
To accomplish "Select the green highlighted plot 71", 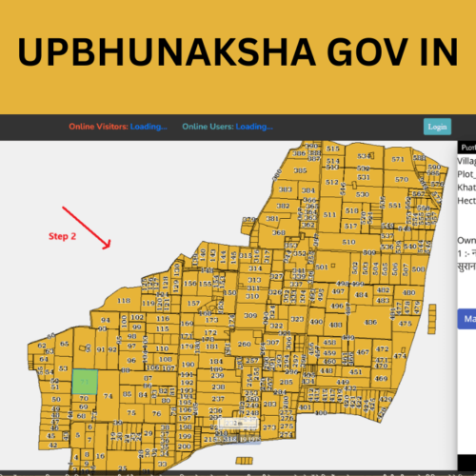I will tap(85, 382).
